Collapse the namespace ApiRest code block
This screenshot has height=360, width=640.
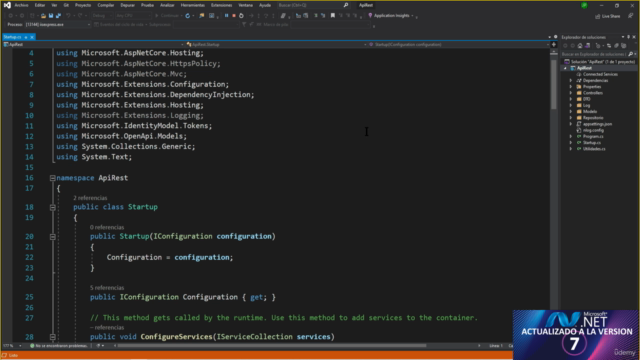click(53, 178)
